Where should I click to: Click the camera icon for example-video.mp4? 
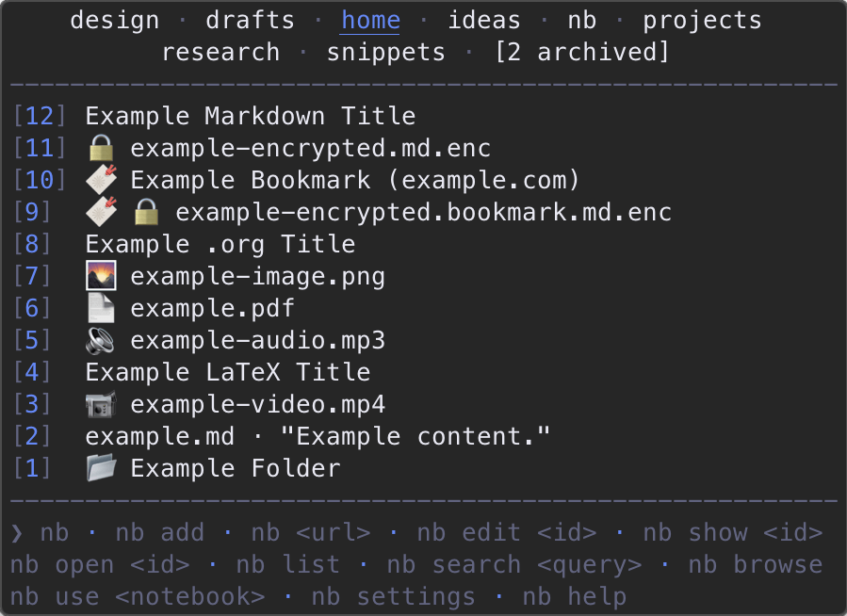(x=101, y=404)
